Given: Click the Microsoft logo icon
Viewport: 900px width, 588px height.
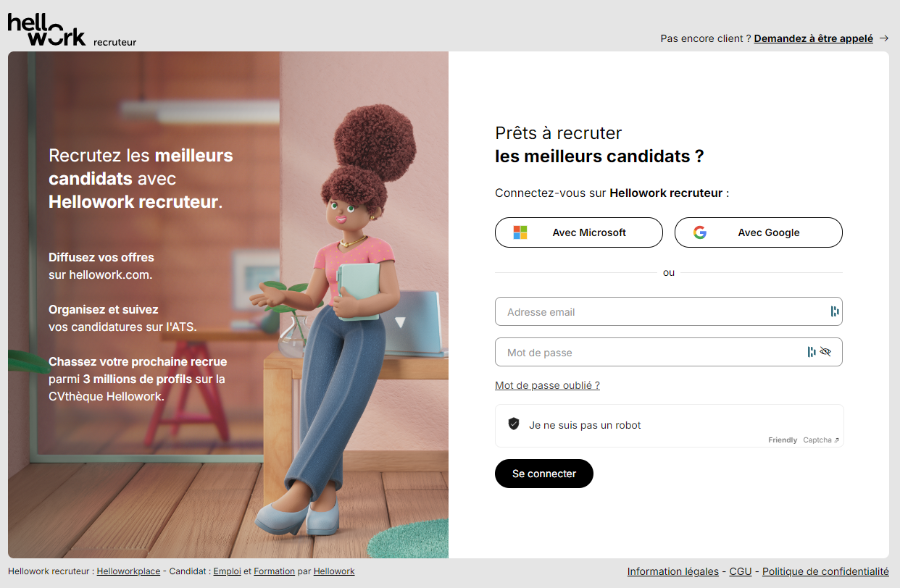Looking at the screenshot, I should [x=520, y=232].
